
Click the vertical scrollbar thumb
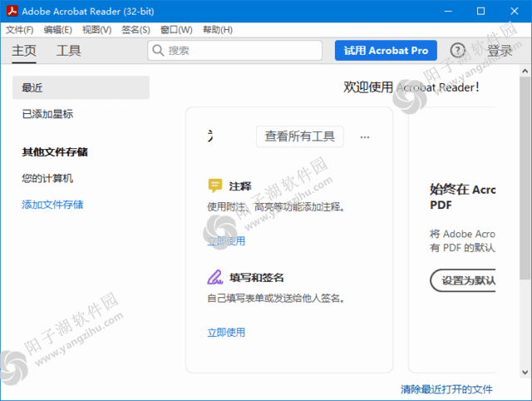[x=525, y=178]
